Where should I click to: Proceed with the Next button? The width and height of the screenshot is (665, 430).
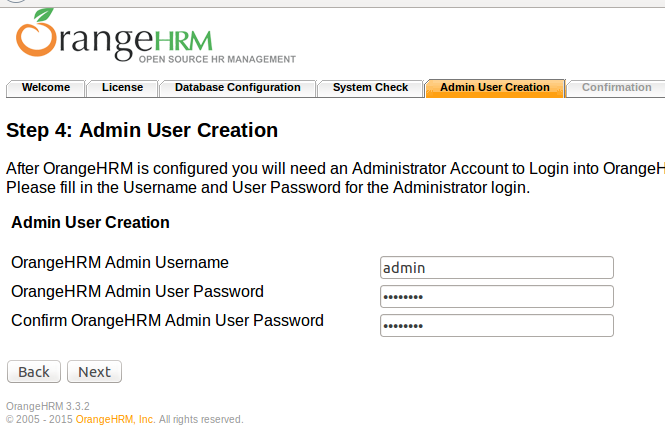tap(95, 371)
